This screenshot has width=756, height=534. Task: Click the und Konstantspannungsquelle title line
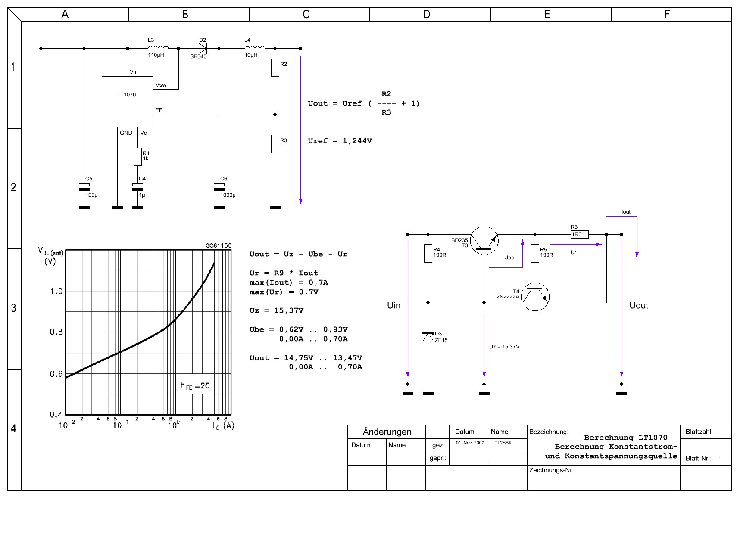point(611,456)
